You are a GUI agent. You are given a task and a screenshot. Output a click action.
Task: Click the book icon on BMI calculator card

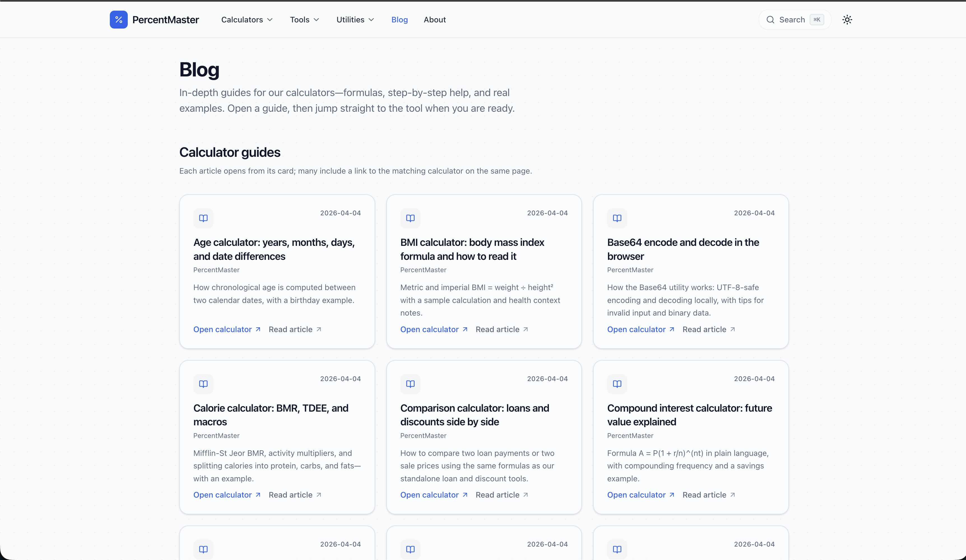[410, 218]
